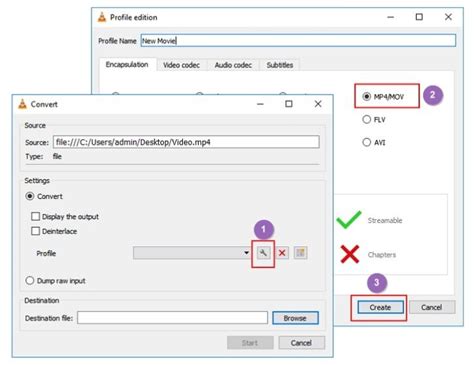The height and width of the screenshot is (365, 474).
Task: Click the Start button
Action: click(250, 343)
